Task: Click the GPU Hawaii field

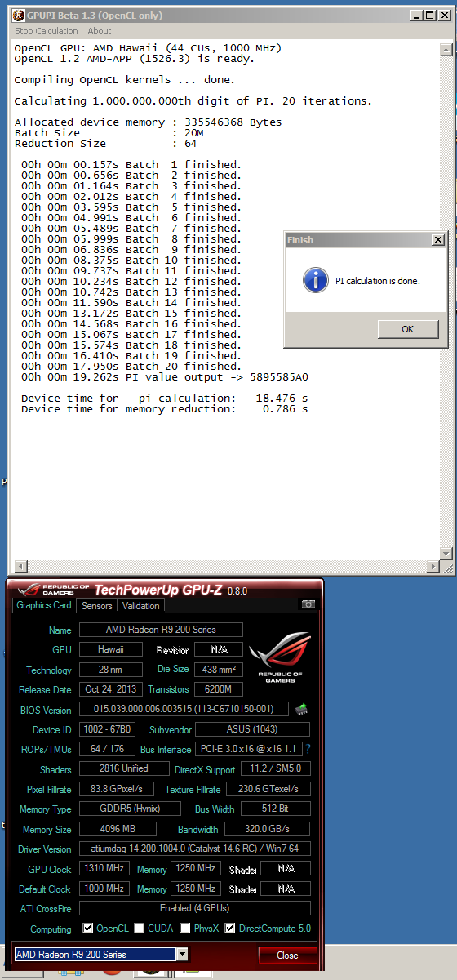Action: (x=110, y=649)
